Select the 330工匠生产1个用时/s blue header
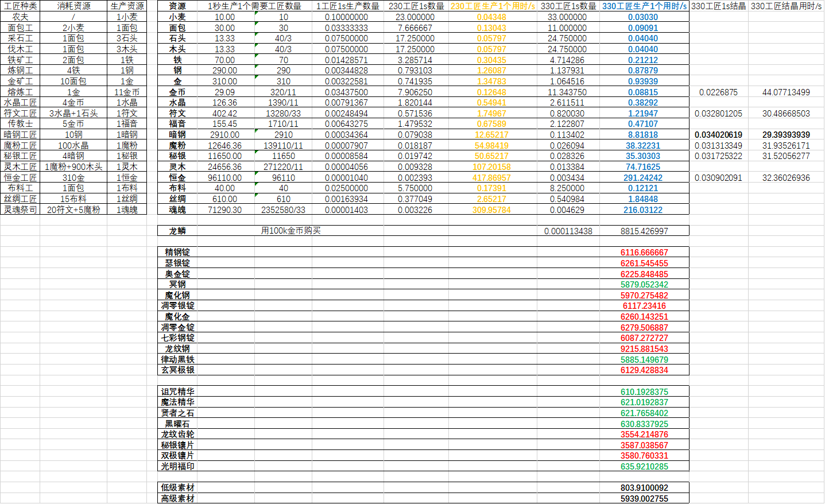The height and width of the screenshot is (504, 825). click(x=644, y=6)
